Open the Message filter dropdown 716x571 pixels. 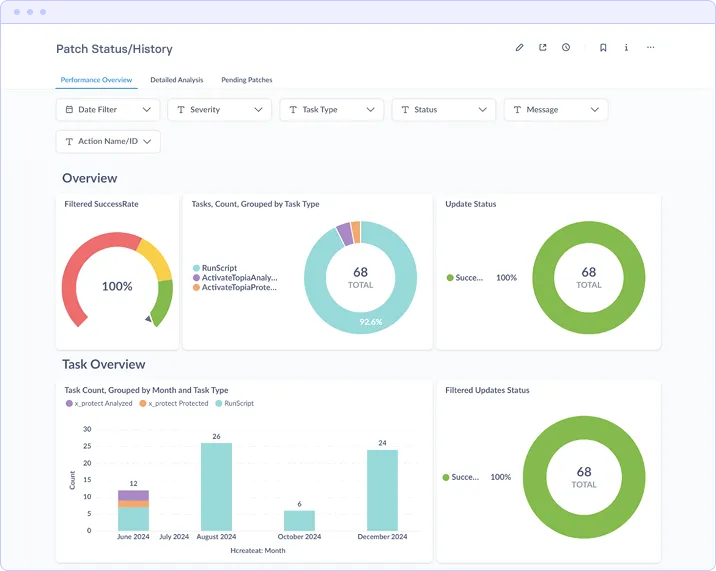pos(556,110)
